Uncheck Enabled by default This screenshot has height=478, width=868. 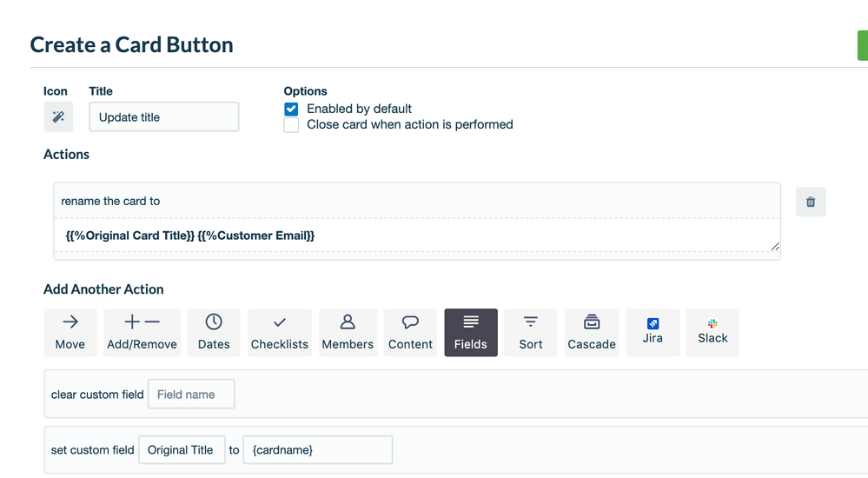point(291,110)
